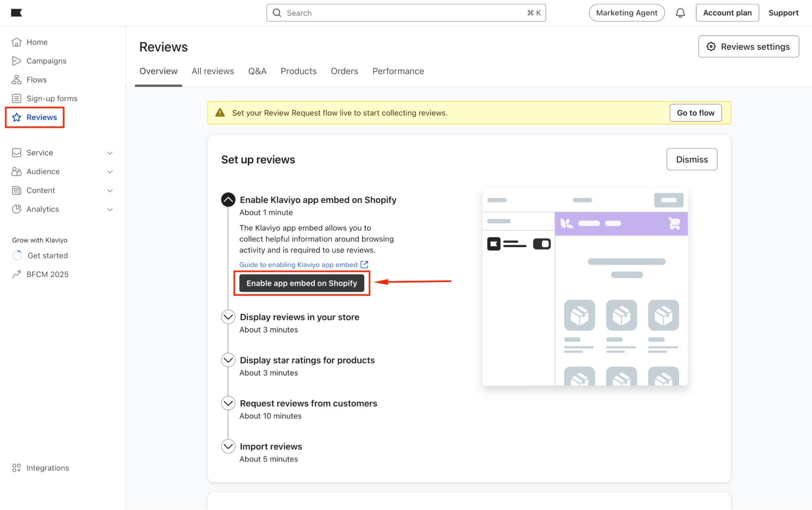Click the Campaigns paper plane icon

coord(16,61)
